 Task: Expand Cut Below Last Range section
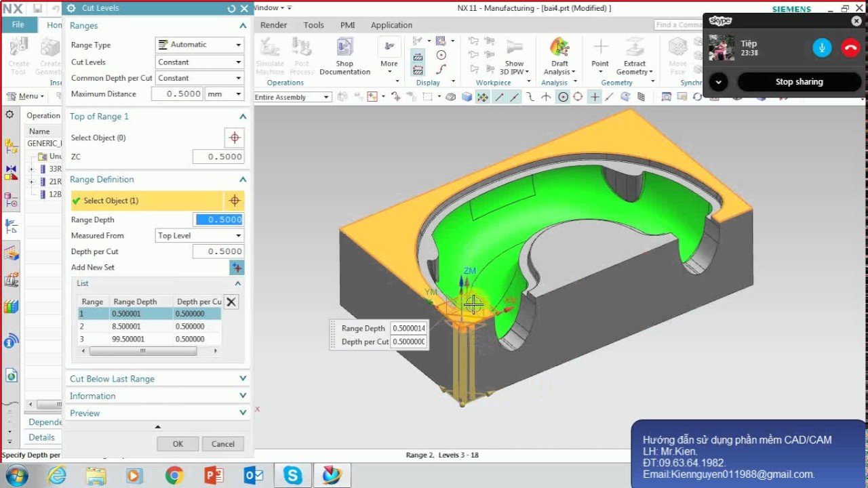243,379
